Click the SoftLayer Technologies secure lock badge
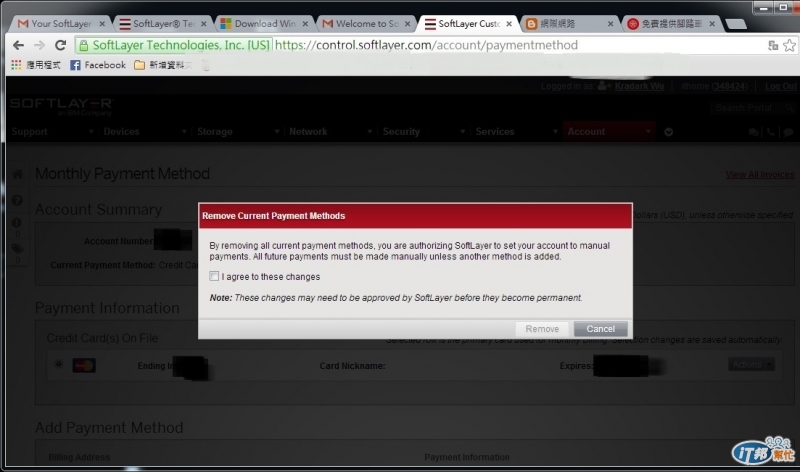800x472 pixels. [174, 45]
